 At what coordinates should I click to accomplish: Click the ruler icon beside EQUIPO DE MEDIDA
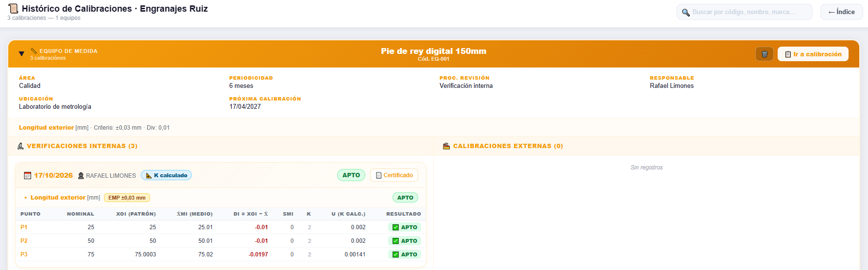[34, 51]
